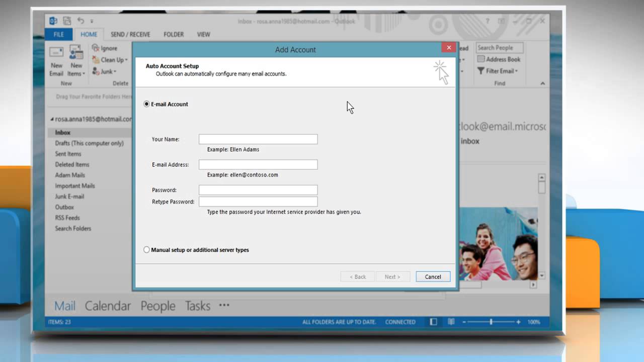The image size is (644, 362).
Task: Click Reading view icon in status bar
Action: click(451, 322)
